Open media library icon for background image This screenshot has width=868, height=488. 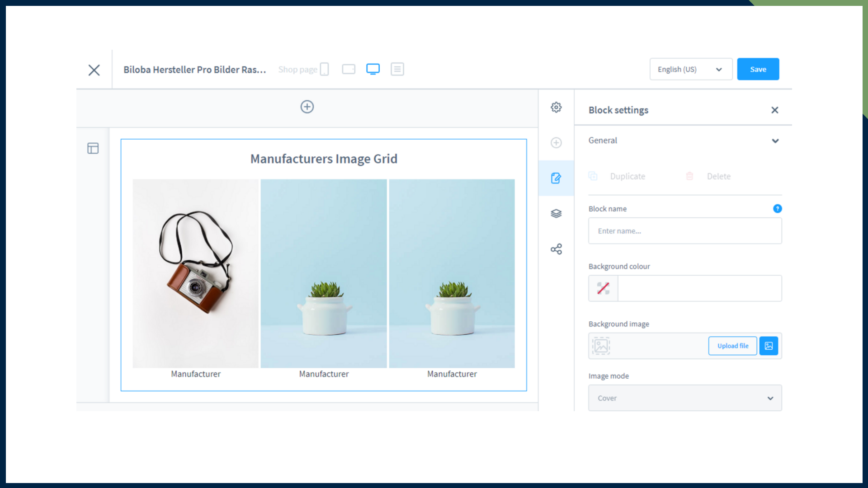pyautogui.click(x=769, y=346)
